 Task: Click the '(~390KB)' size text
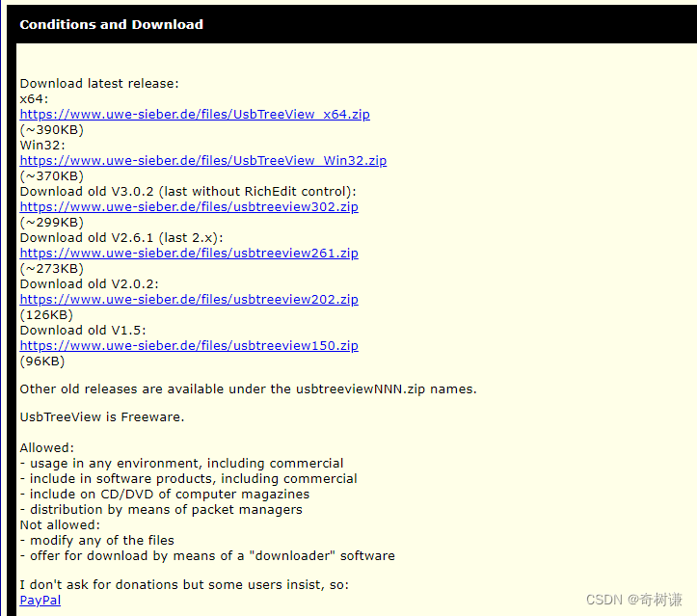tap(51, 130)
